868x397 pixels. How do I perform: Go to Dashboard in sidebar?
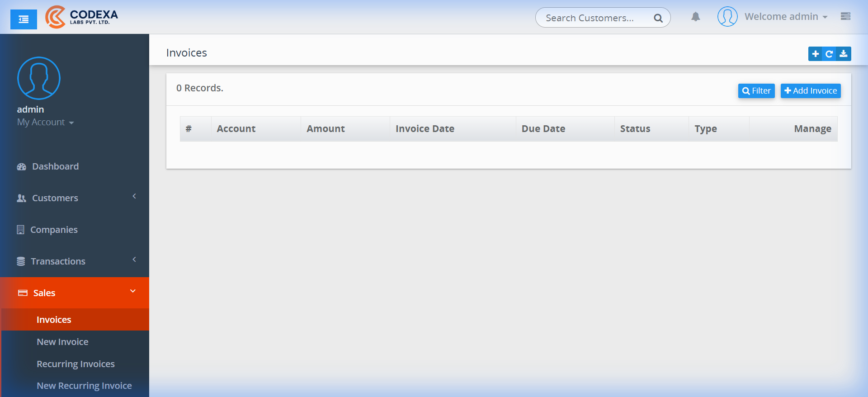(55, 166)
